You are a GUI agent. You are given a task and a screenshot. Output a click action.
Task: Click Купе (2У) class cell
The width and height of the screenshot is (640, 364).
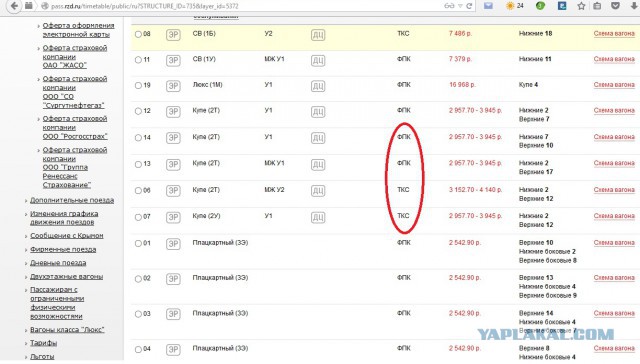tap(206, 216)
